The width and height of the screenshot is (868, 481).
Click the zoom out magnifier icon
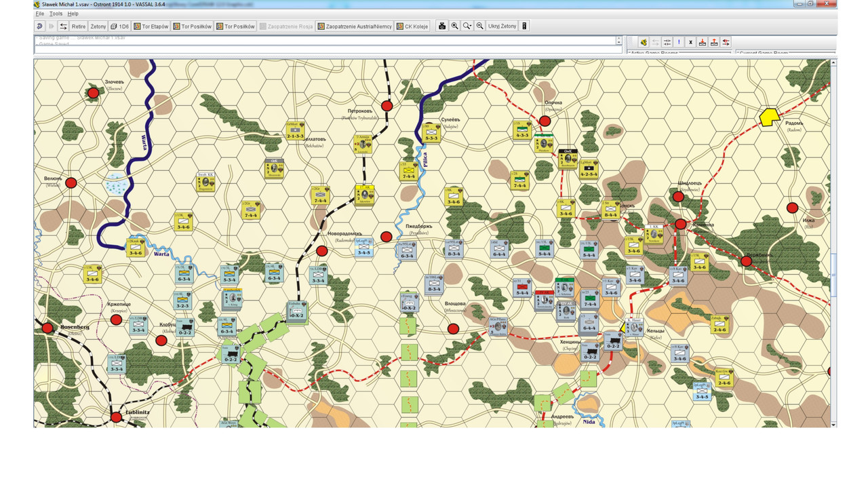[x=479, y=26]
